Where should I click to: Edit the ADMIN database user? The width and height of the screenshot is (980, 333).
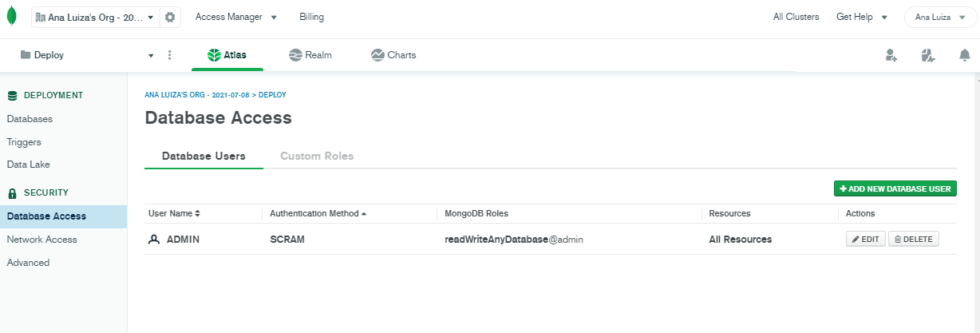click(865, 239)
